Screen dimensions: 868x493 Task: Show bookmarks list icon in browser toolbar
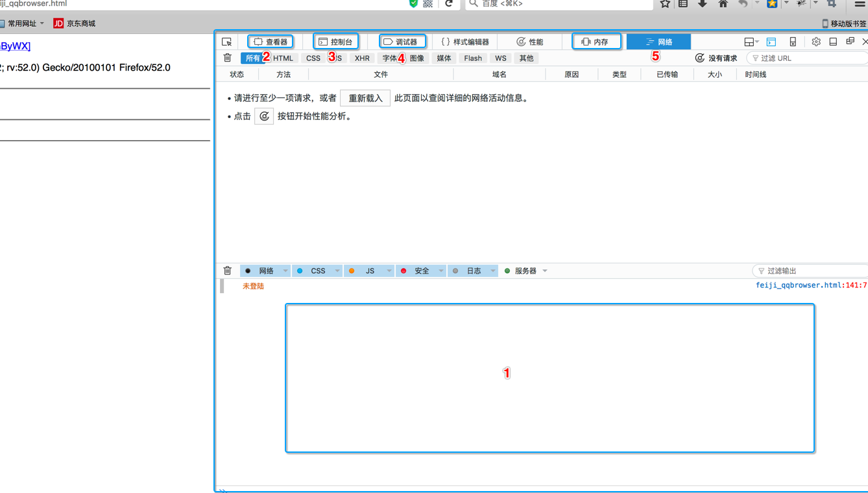coord(683,4)
